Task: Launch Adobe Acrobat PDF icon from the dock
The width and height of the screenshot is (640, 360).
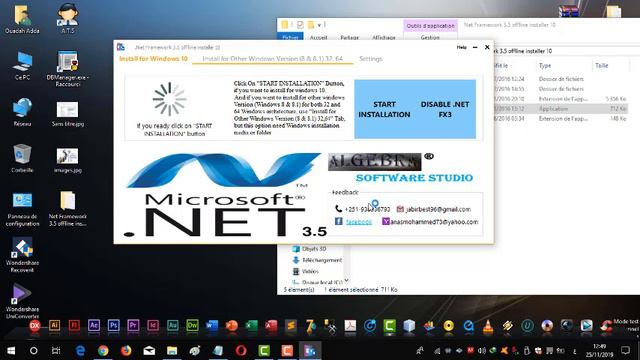Action: 350,326
